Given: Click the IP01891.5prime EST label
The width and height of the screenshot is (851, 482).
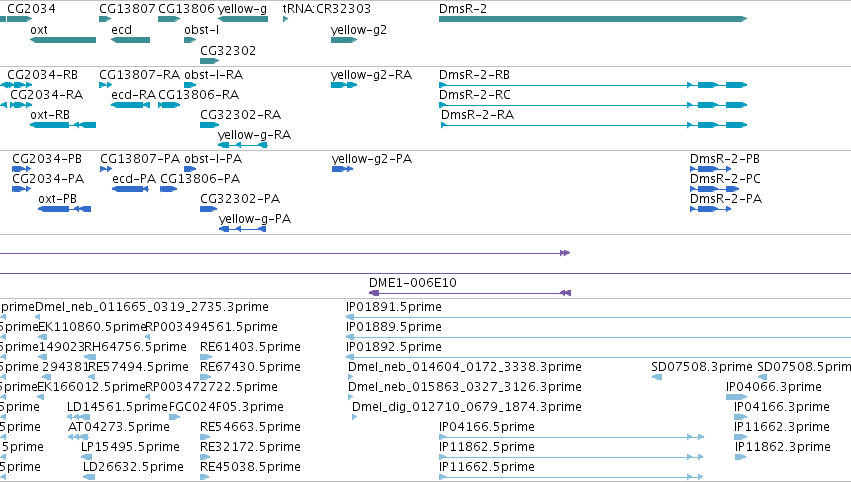Looking at the screenshot, I should click(x=393, y=307).
